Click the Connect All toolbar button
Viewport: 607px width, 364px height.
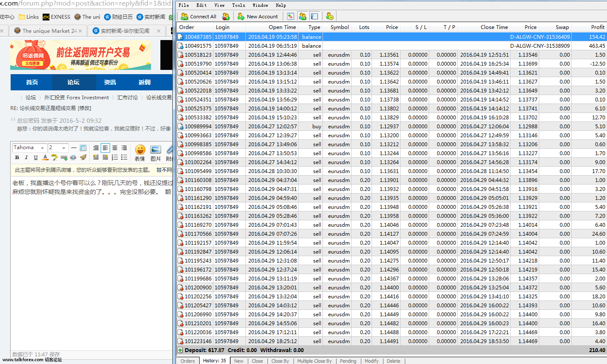pos(199,16)
